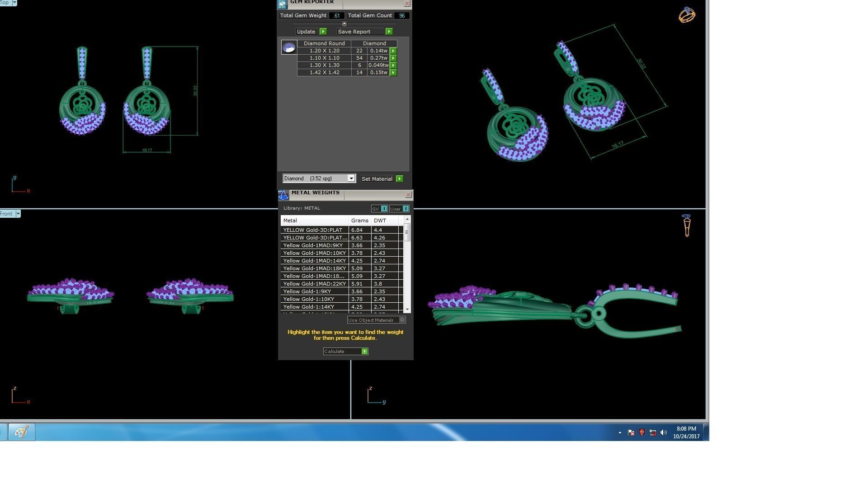The image size is (868, 488).
Task: Click the Gem Reporter panel icon
Action: (282, 4)
